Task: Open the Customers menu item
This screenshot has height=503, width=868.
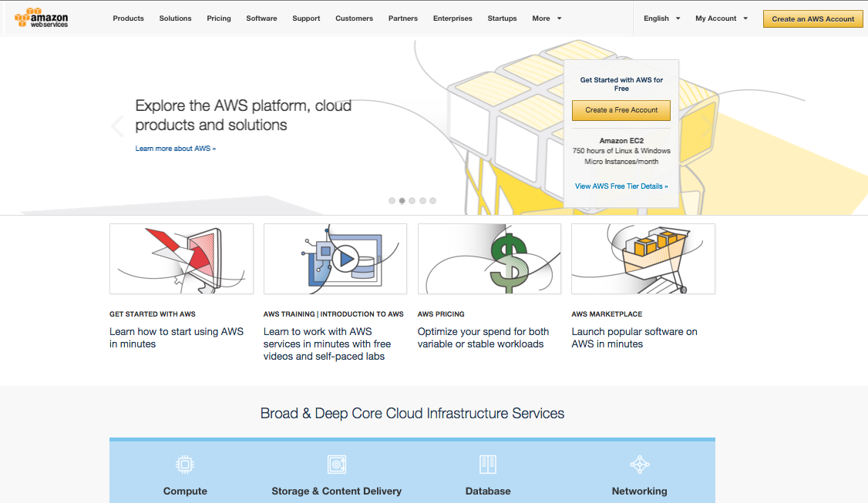Action: [355, 18]
